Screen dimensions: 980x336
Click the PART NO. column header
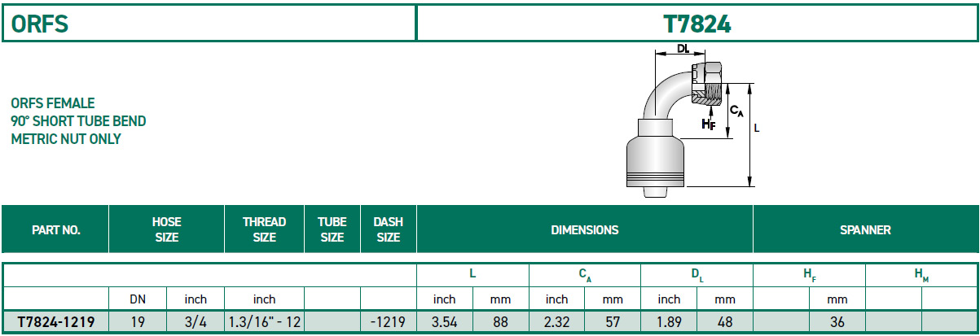coord(55,229)
